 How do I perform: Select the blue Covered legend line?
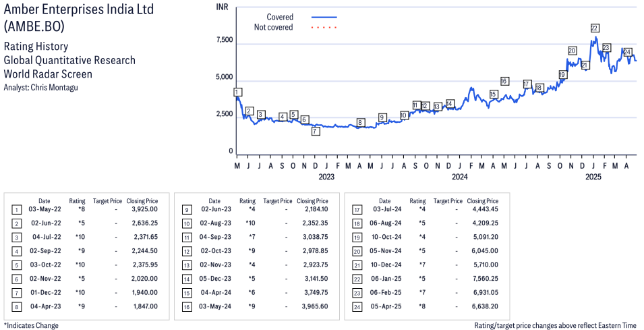324,18
